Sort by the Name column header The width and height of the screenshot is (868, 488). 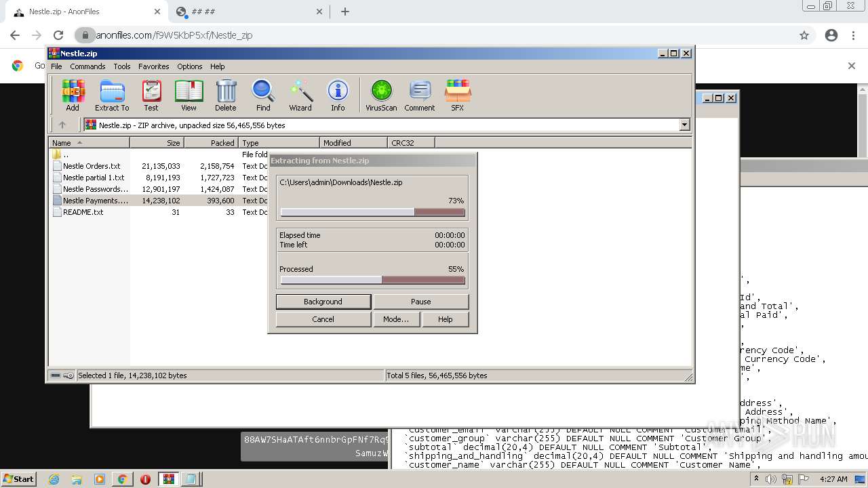[89, 142]
